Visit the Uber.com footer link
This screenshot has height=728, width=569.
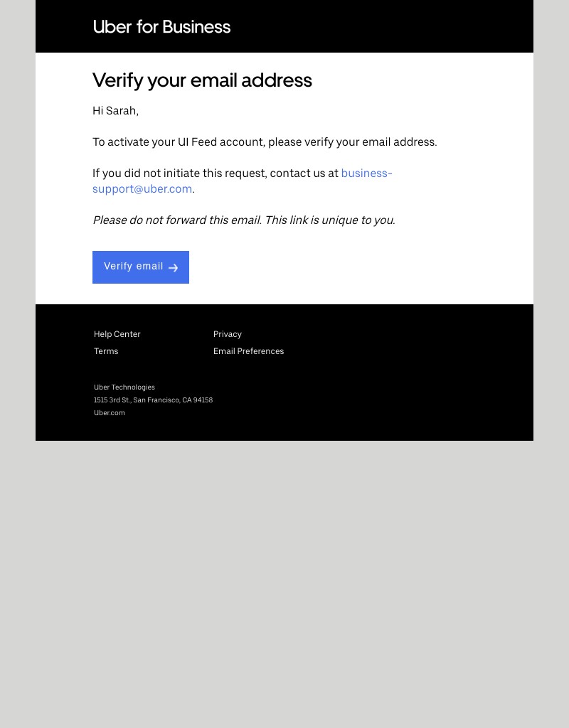[110, 413]
